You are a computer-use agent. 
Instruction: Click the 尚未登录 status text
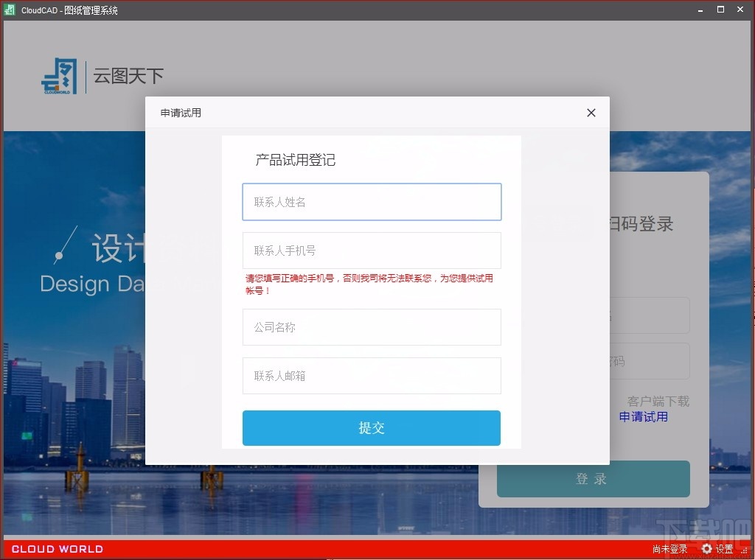click(x=669, y=549)
